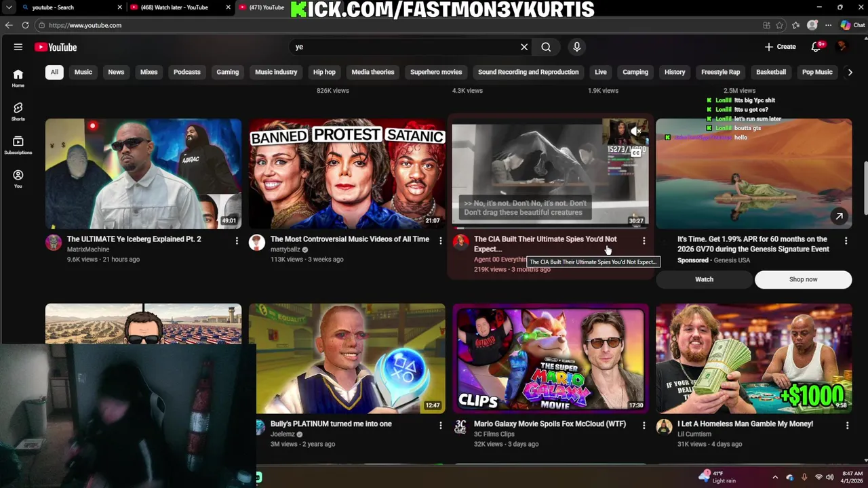Open Lil Cumtism channel avatar

[x=664, y=427]
